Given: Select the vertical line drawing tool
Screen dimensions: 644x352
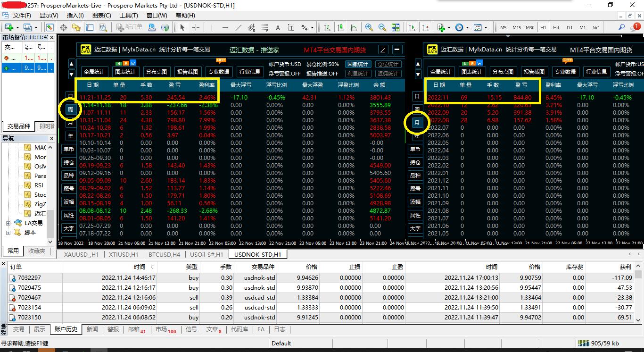Looking at the screenshot, I should (x=212, y=27).
